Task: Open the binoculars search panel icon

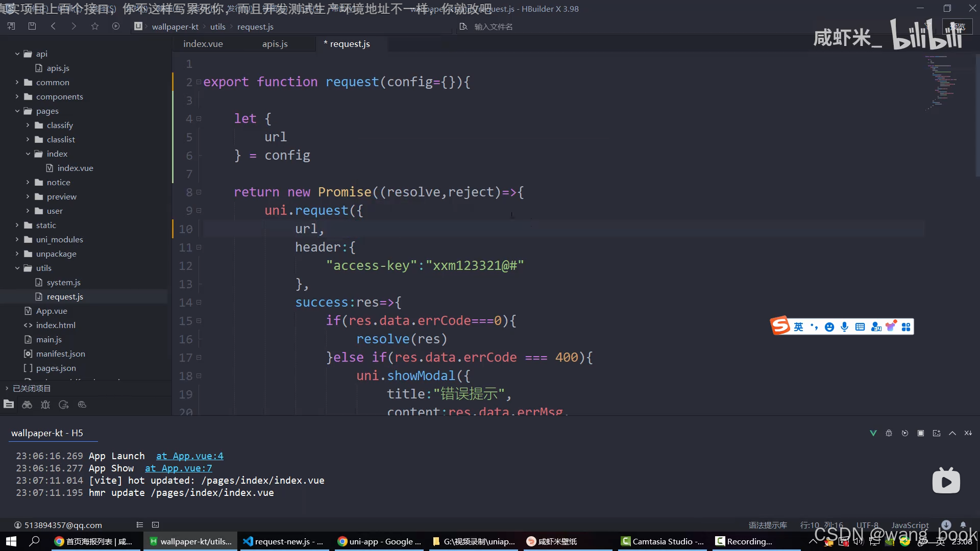Action: click(27, 405)
